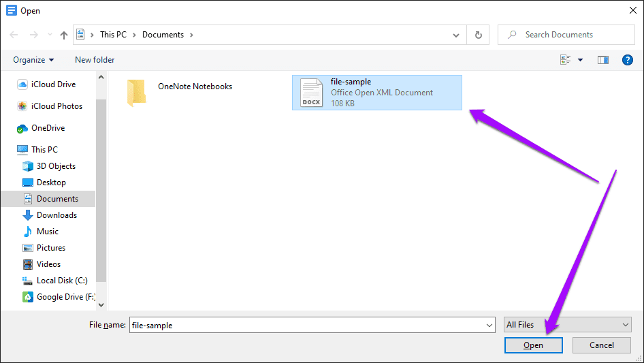Click the address bar documents icon
Viewport: 644px width, 363px height.
click(80, 35)
